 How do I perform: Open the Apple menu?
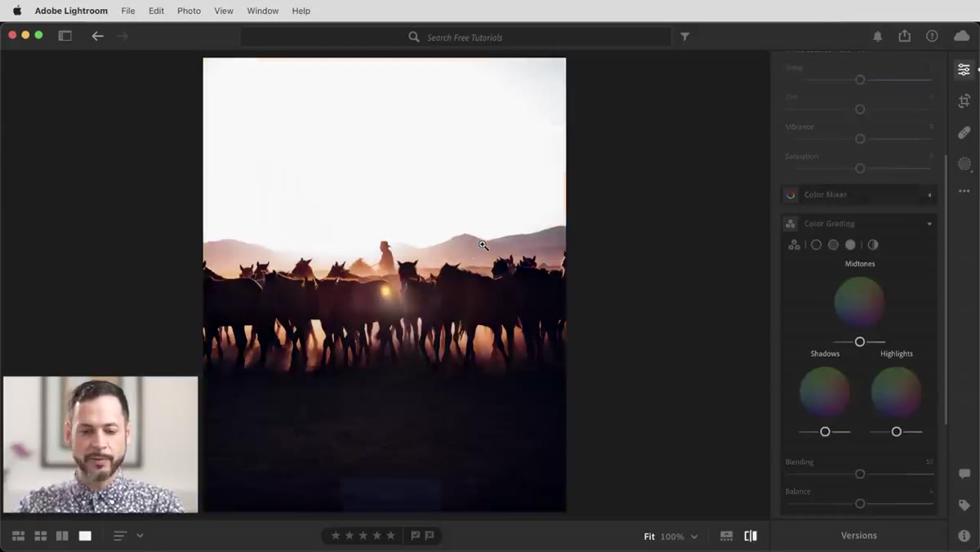tap(17, 11)
